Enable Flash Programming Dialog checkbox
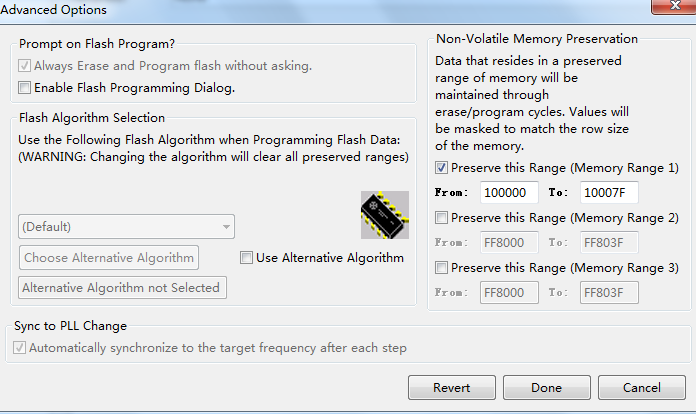The width and height of the screenshot is (696, 414). (x=25, y=88)
